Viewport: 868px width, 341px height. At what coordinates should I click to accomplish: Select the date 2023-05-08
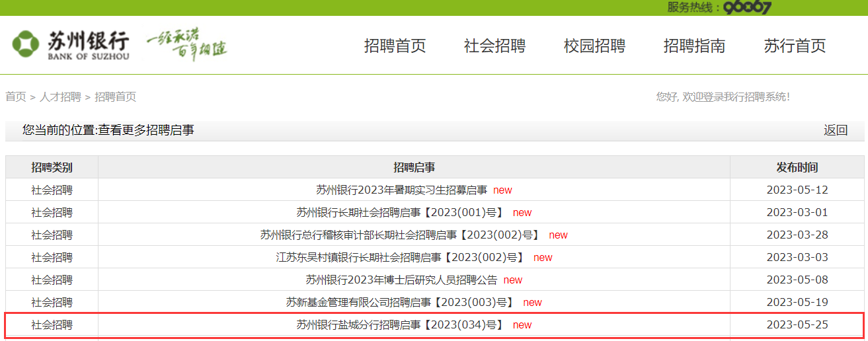pos(797,280)
